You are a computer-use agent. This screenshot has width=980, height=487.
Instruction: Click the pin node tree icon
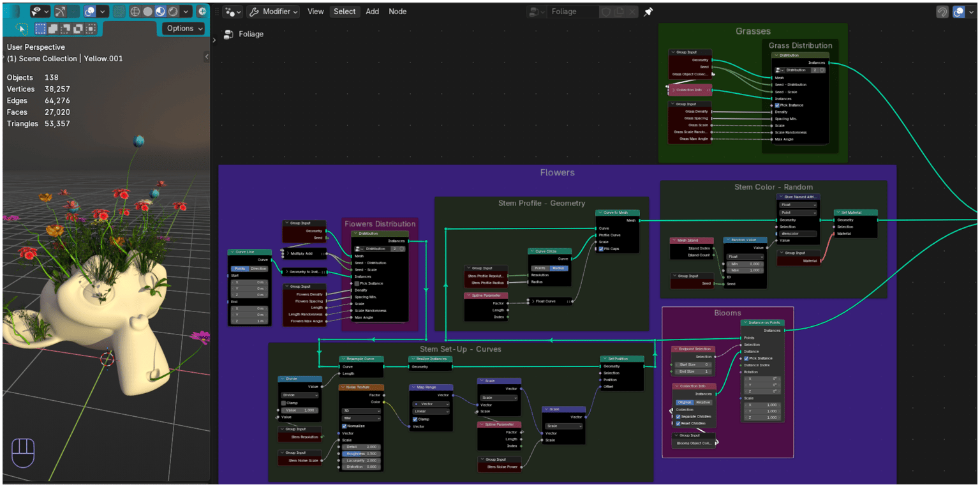coord(648,11)
